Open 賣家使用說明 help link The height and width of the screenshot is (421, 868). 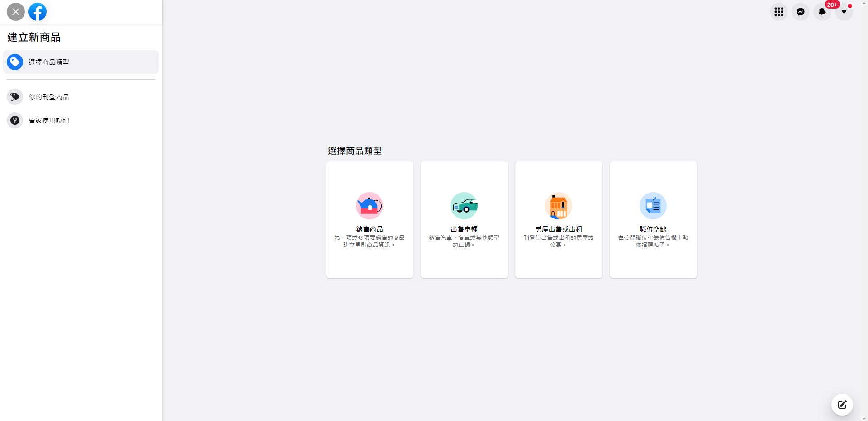click(x=49, y=121)
